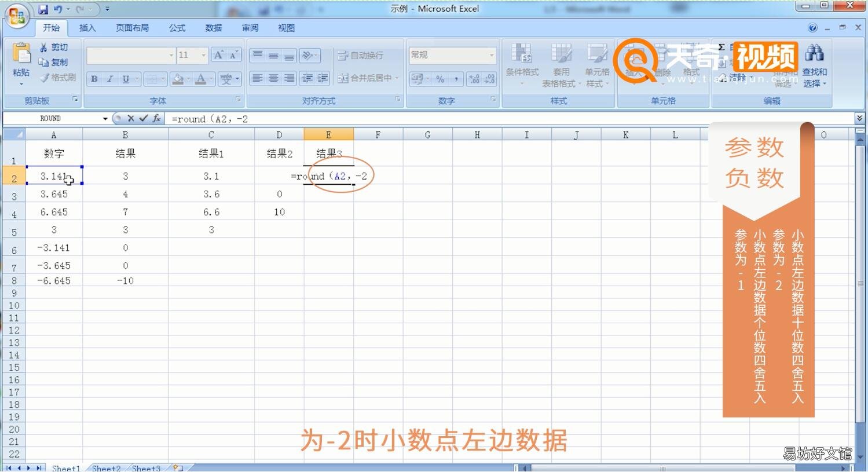The width and height of the screenshot is (868, 472).
Task: Open fill color dropdown arrow
Action: click(x=188, y=79)
